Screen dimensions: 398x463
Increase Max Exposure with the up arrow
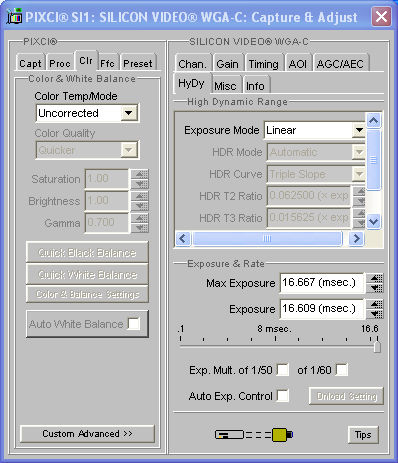375,278
